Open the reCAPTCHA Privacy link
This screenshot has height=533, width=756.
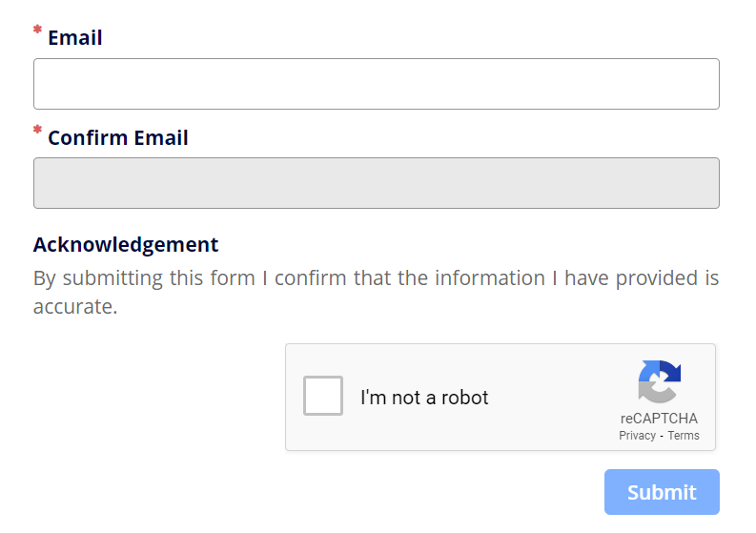point(637,436)
